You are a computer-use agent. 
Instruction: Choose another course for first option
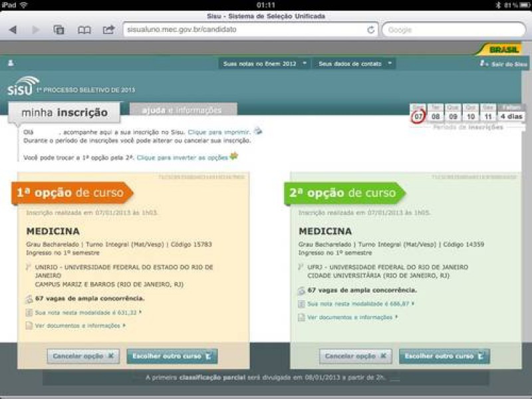172,356
